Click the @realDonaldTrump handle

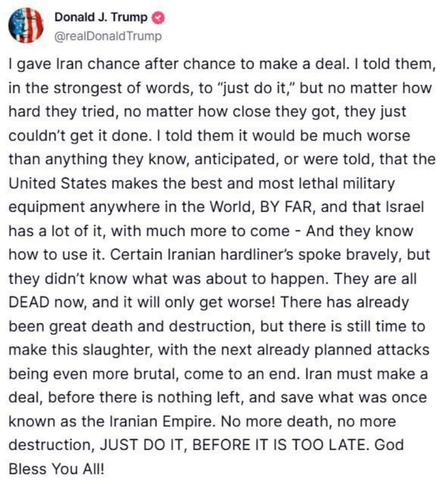[108, 36]
